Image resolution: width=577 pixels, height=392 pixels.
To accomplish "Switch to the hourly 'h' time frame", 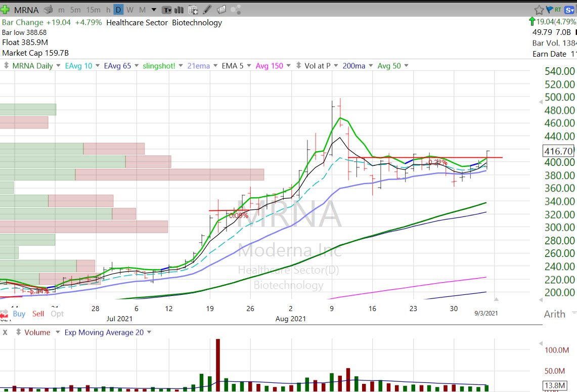I will pyautogui.click(x=108, y=10).
